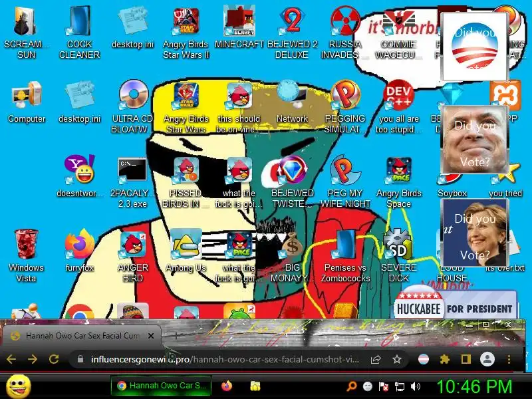Image resolution: width=532 pixels, height=399 pixels.
Task: Launch ULTRA CD BLOATW... disc icon
Action: 132,106
